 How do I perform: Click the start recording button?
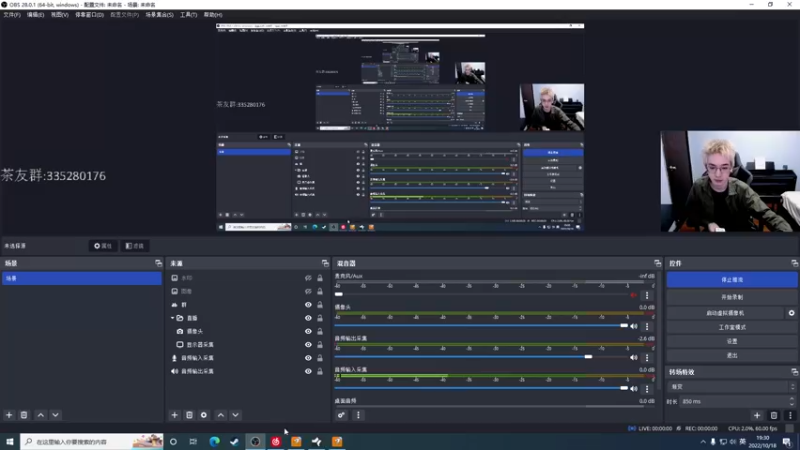point(732,297)
